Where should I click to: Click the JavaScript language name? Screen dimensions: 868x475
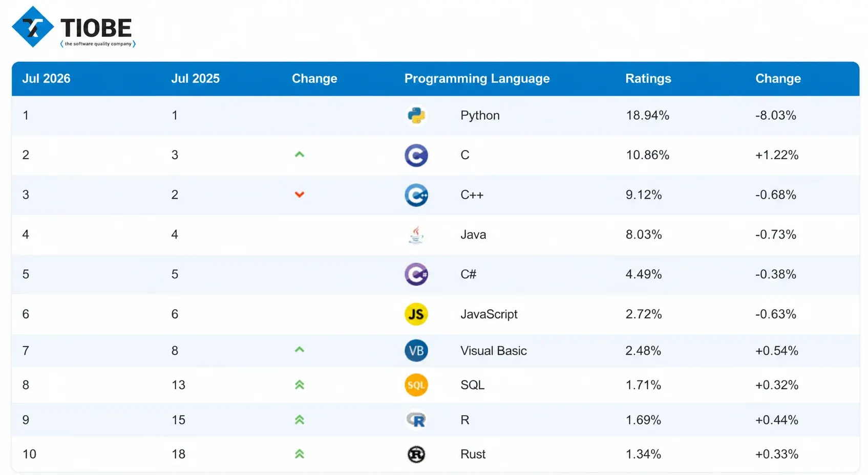click(x=489, y=314)
